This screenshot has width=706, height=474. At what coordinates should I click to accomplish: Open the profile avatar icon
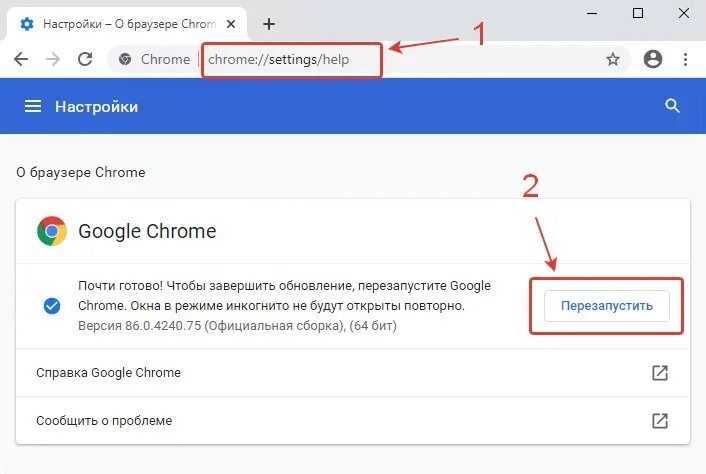(x=652, y=59)
